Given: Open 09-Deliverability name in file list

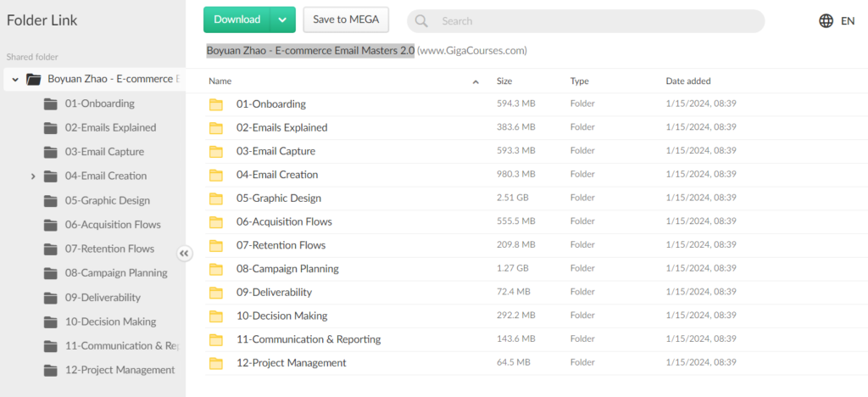Looking at the screenshot, I should [274, 293].
